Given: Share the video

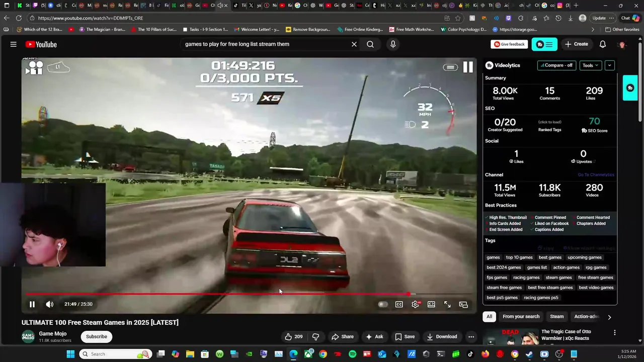Looking at the screenshot, I should click(x=343, y=337).
